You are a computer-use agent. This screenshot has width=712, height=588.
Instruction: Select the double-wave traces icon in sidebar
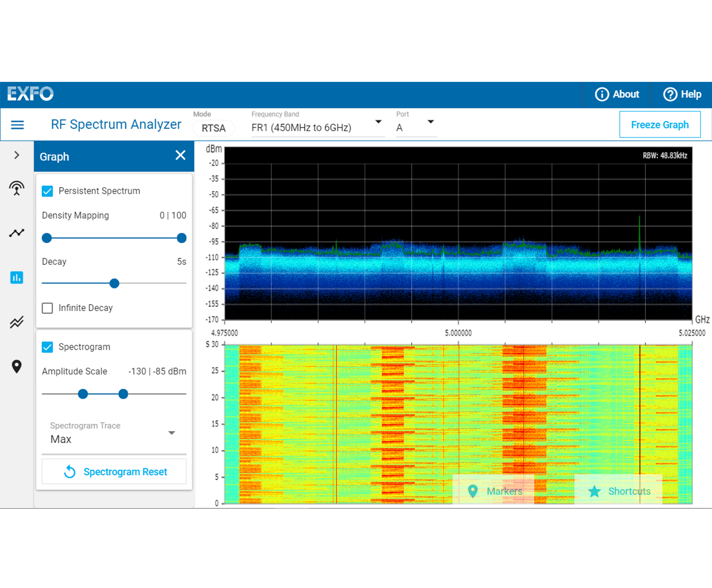(x=16, y=322)
